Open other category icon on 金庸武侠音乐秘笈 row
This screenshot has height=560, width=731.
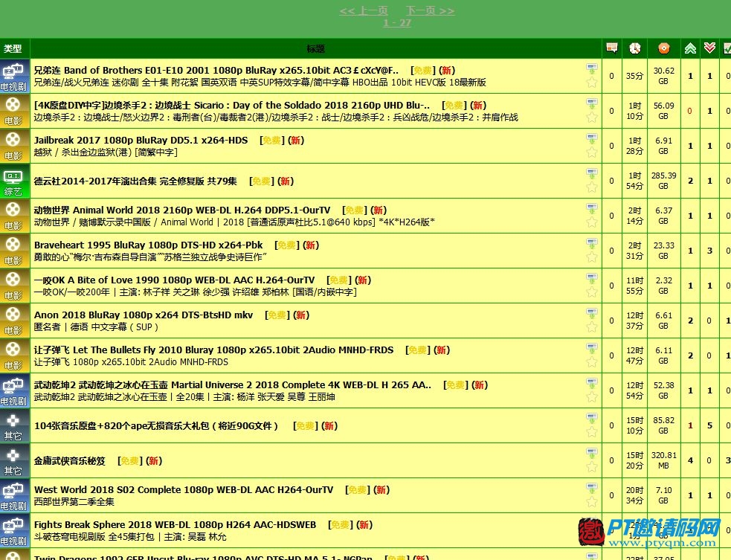[x=14, y=460]
